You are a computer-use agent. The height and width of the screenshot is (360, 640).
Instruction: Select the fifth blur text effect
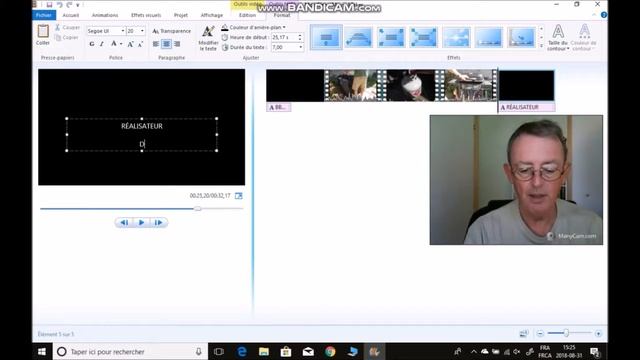point(456,37)
